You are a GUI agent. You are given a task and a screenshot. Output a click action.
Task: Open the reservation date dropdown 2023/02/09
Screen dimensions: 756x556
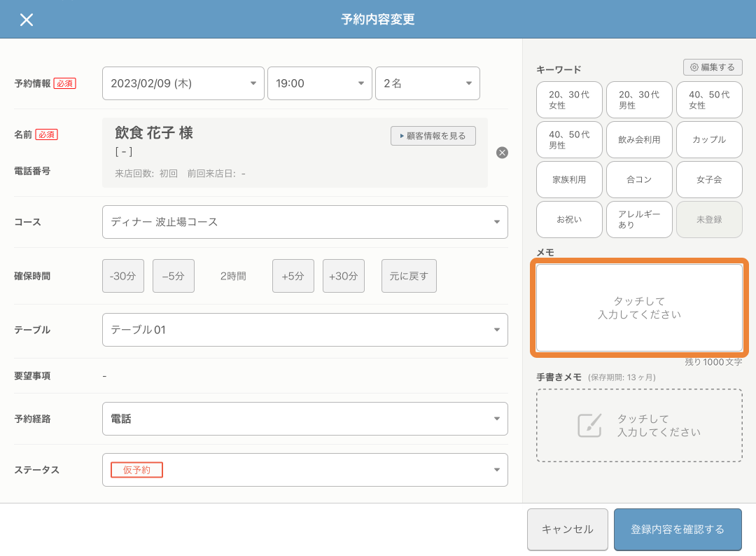click(183, 83)
